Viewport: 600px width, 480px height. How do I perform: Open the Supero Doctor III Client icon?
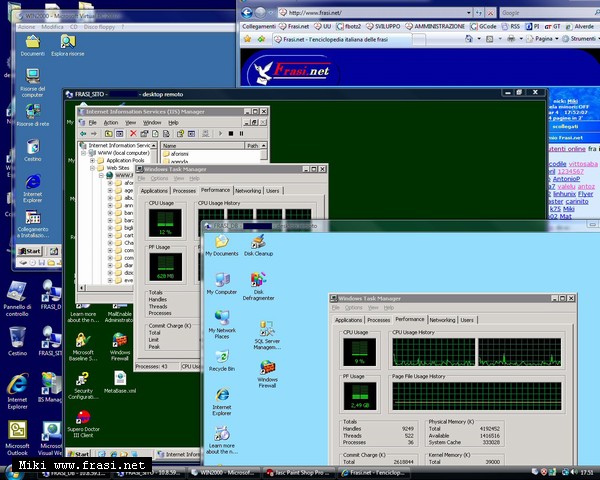click(83, 416)
